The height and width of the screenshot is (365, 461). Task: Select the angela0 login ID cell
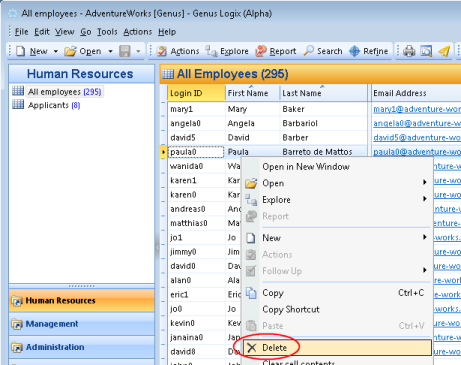tap(196, 123)
